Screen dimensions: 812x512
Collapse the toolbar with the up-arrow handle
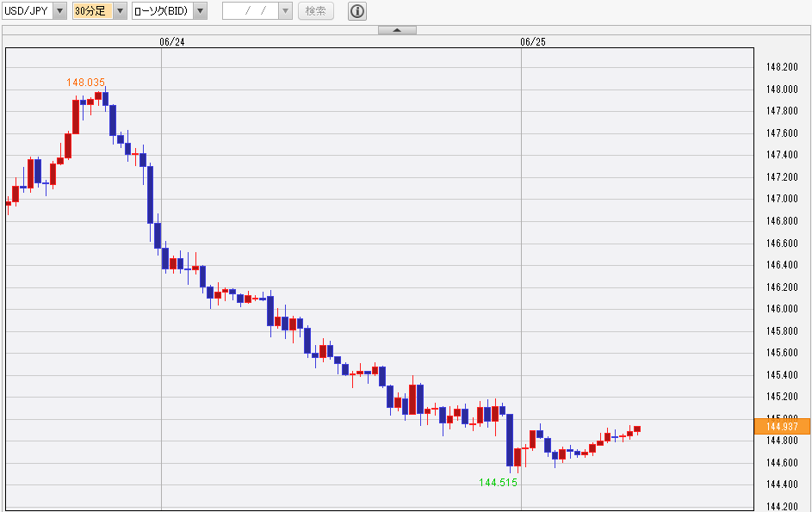pos(397,30)
